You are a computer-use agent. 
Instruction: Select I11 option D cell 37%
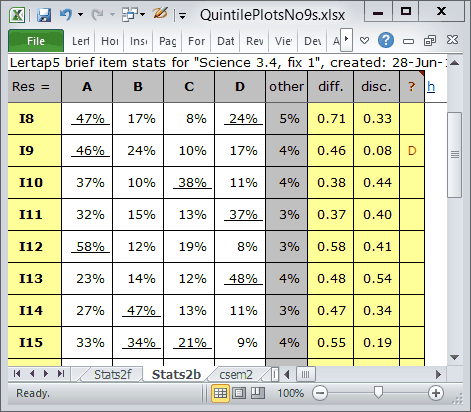click(240, 215)
